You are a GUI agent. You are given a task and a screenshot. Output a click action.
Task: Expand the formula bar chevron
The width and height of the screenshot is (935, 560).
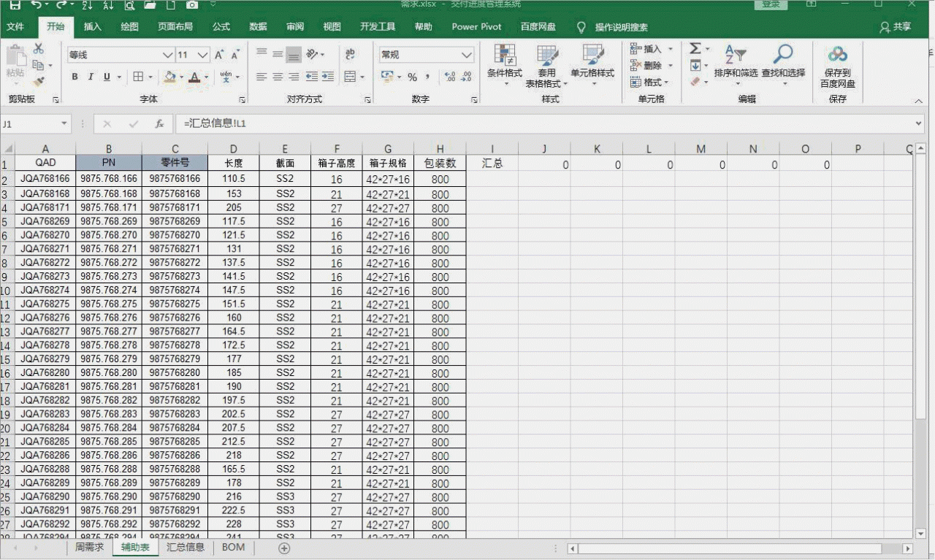coord(919,124)
